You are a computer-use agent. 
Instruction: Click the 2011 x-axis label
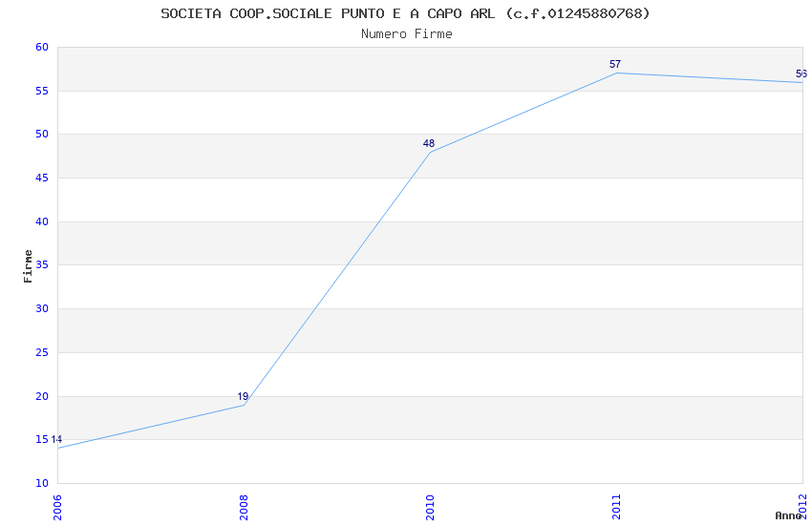616,506
